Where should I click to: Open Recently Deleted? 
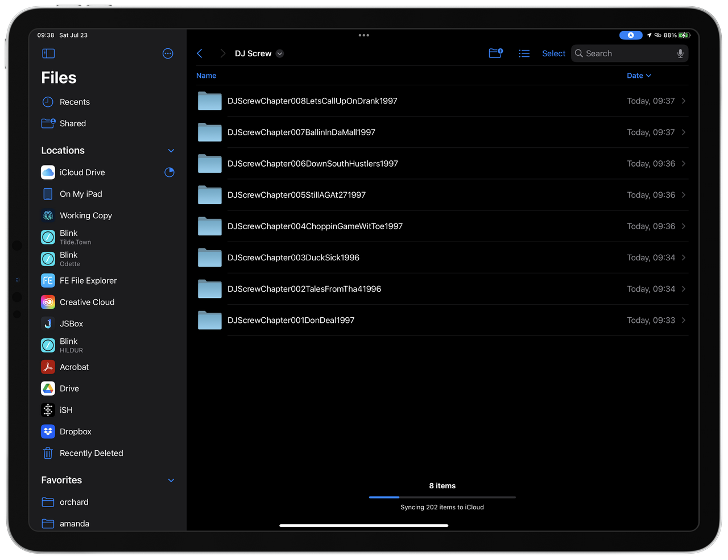coord(108,453)
